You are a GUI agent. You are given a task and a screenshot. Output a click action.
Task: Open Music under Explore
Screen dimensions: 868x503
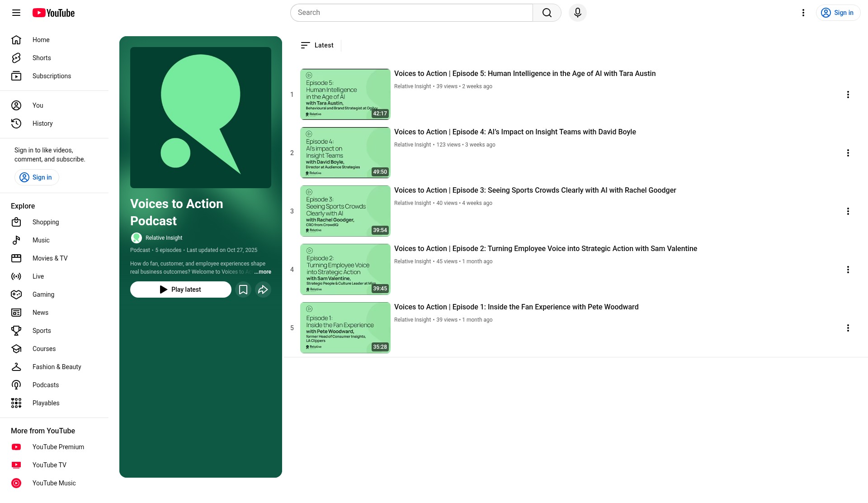(54, 240)
